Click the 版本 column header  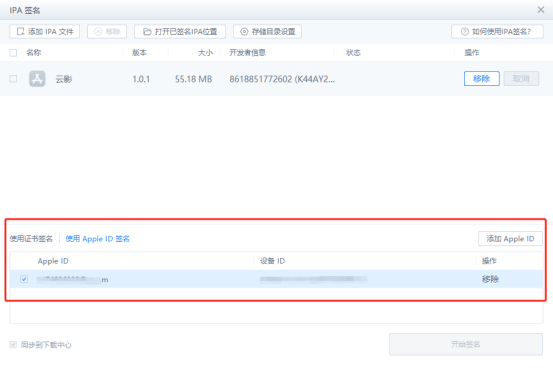tap(139, 53)
